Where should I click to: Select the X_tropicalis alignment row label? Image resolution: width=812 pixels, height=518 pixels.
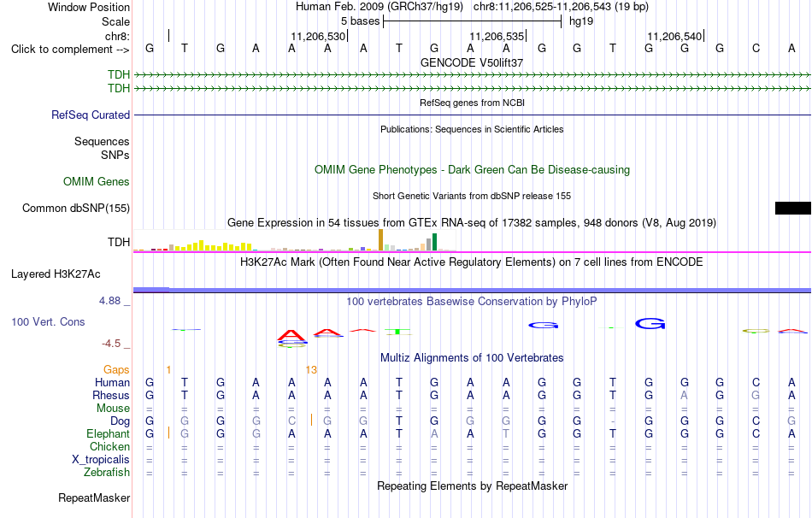point(101,460)
